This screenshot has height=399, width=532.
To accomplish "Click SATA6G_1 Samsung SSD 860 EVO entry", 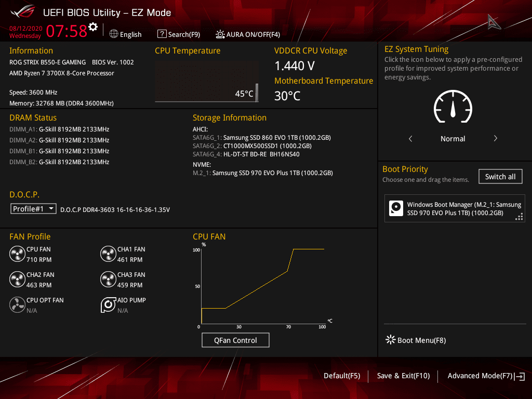I will pyautogui.click(x=262, y=137).
